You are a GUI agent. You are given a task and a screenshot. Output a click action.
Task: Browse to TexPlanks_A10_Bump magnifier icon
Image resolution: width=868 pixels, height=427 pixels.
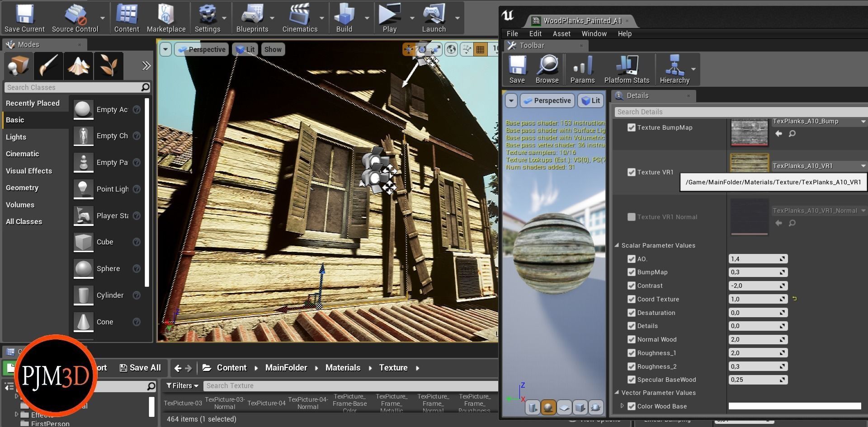[x=792, y=134]
